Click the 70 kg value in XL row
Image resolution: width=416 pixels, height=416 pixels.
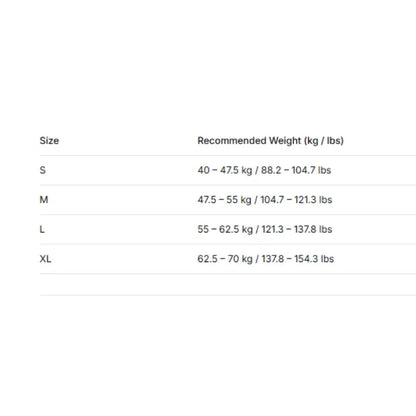(240, 259)
